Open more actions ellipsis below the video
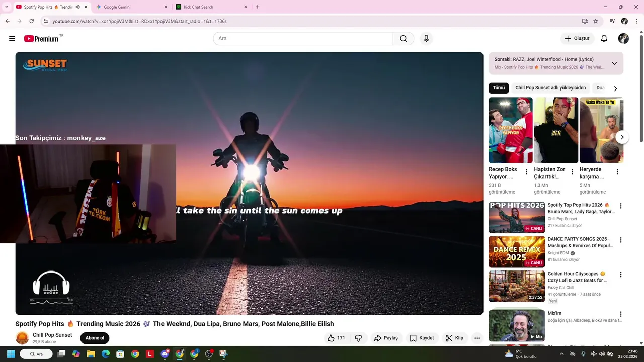Image resolution: width=644 pixels, height=362 pixels. (477, 338)
